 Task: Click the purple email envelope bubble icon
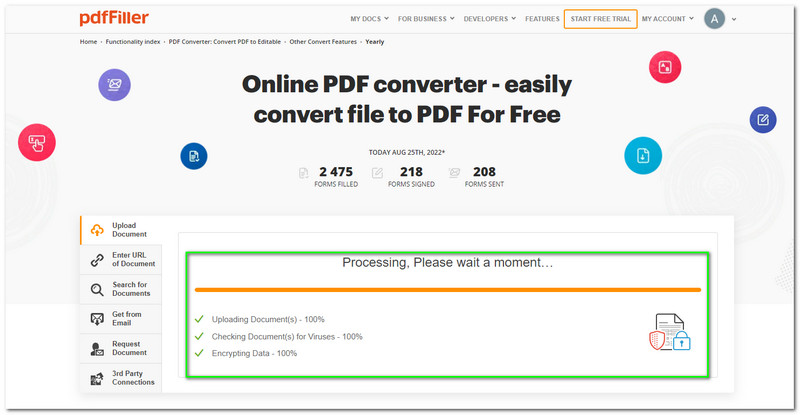tap(114, 85)
